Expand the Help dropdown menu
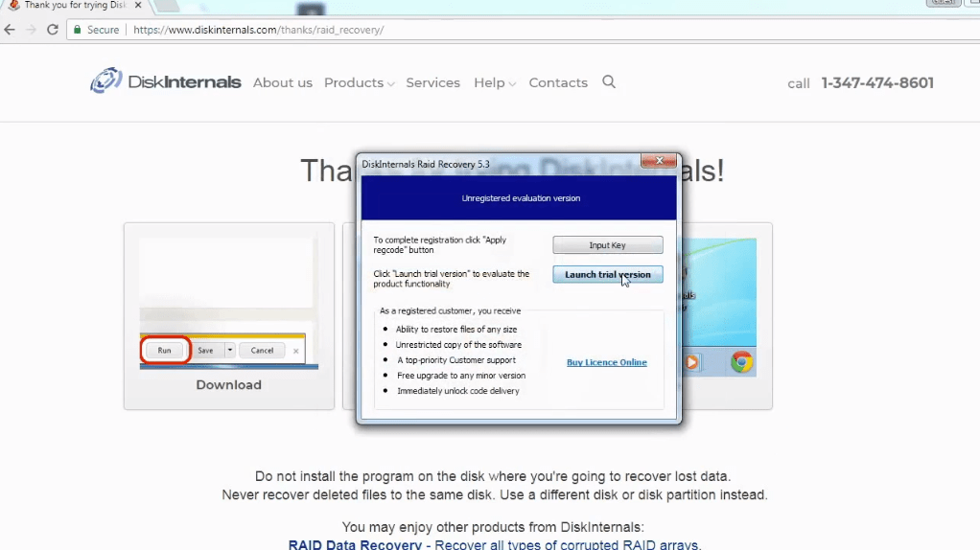This screenshot has height=550, width=980. tap(494, 83)
